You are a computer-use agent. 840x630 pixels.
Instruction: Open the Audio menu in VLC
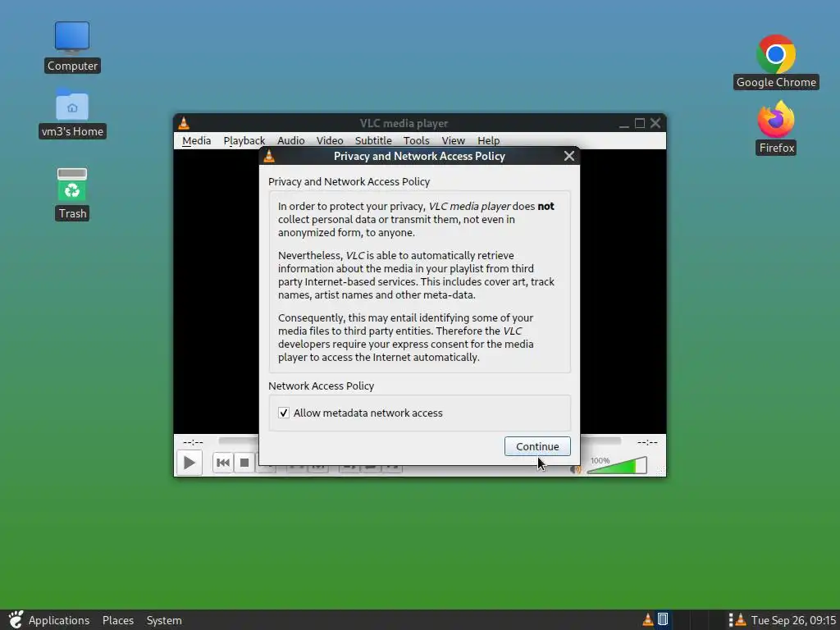291,140
